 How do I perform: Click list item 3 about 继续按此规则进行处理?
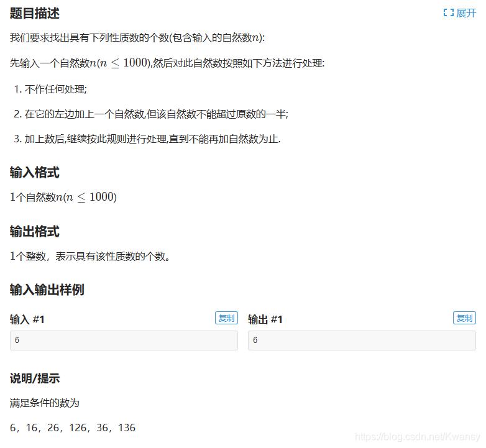147,139
